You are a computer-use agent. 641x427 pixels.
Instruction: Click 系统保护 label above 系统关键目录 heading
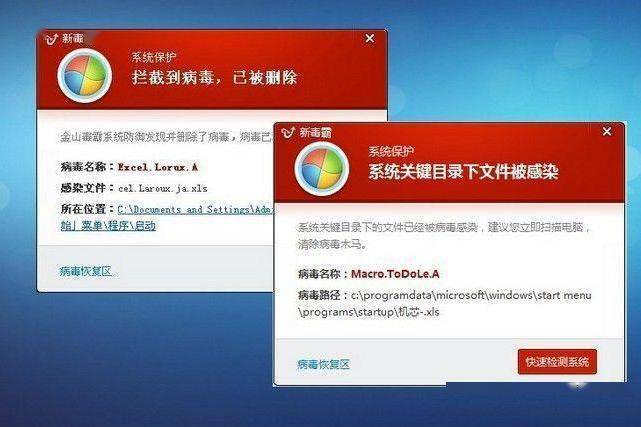point(391,152)
